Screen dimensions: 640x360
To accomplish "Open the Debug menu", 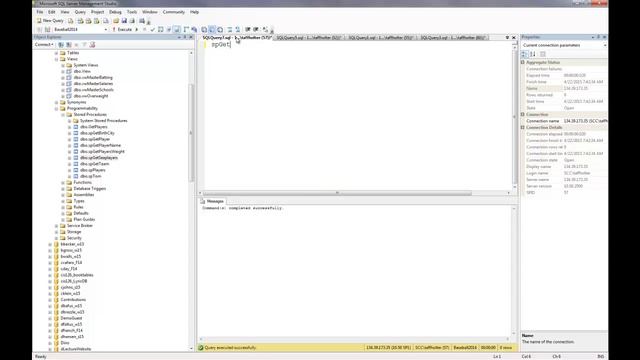I will click(116, 12).
